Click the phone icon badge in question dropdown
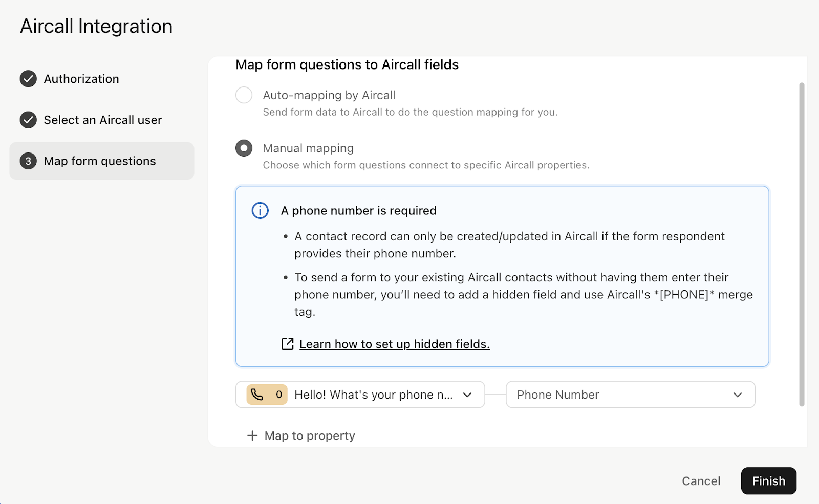Viewport: 819px width, 504px height. pos(267,395)
